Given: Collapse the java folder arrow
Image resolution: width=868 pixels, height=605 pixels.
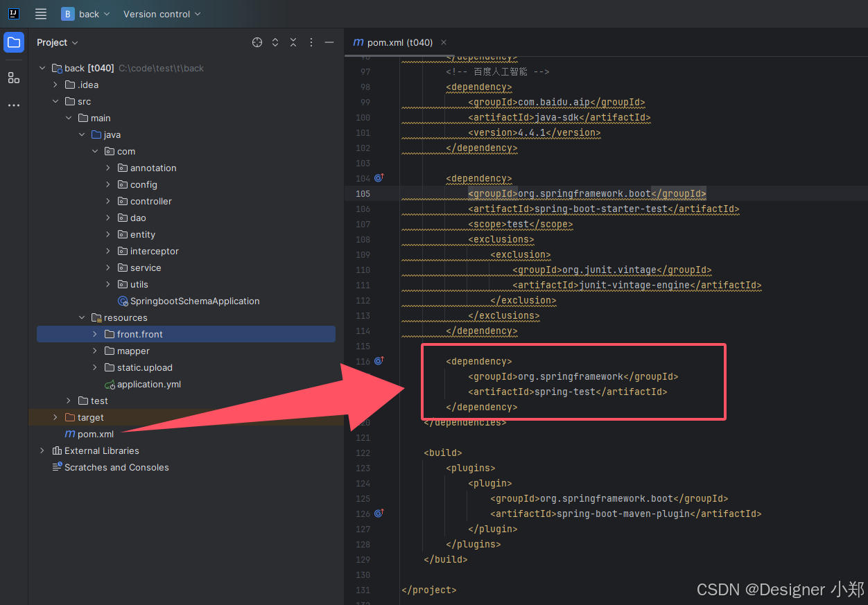Looking at the screenshot, I should [x=82, y=134].
